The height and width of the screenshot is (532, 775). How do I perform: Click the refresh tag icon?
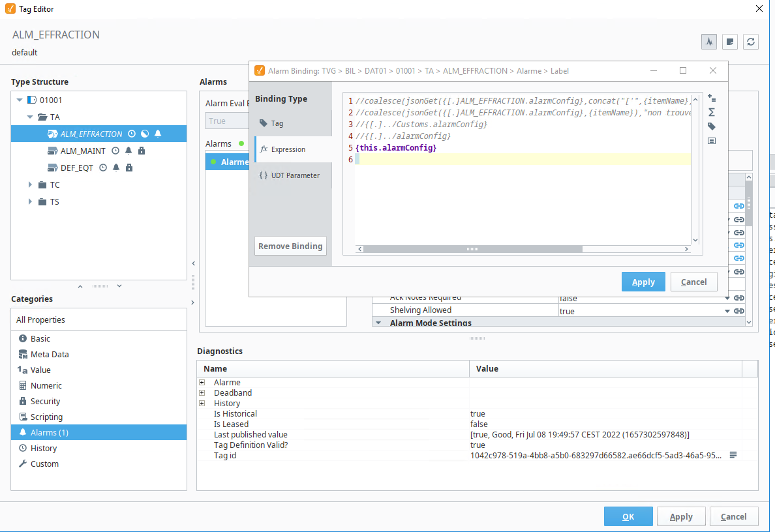pyautogui.click(x=752, y=42)
